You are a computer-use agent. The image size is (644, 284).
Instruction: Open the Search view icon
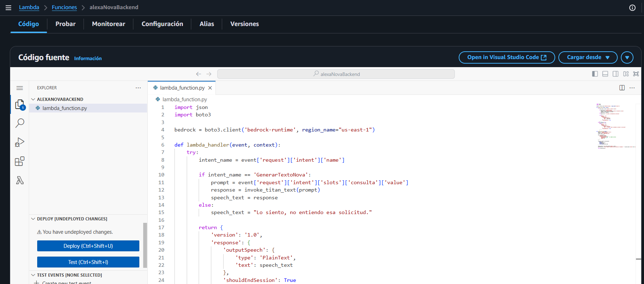pos(20,123)
